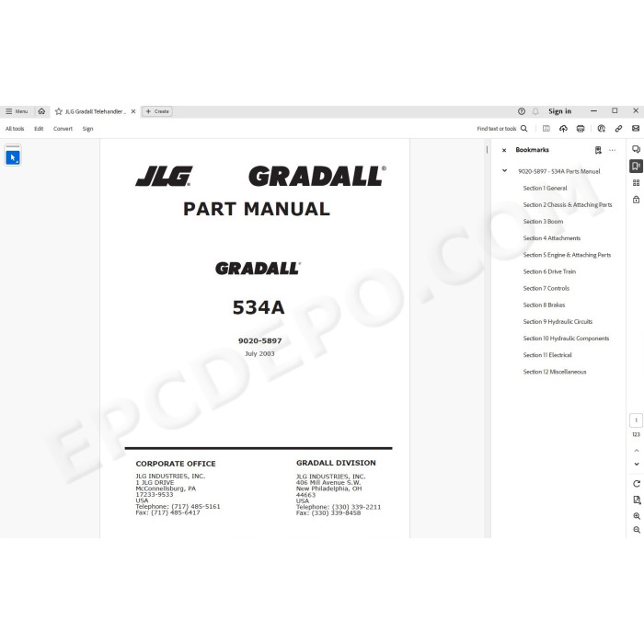Open the notifications bell icon
644x644 pixels.
point(535,111)
